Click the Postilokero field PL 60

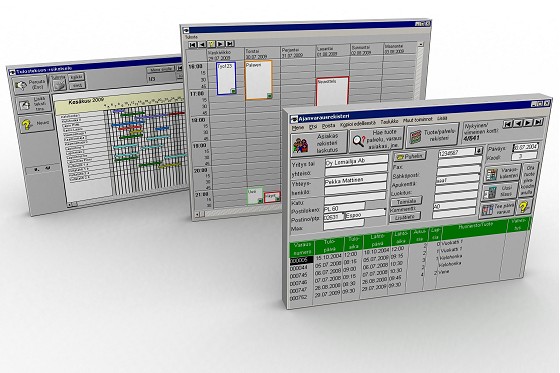344,208
